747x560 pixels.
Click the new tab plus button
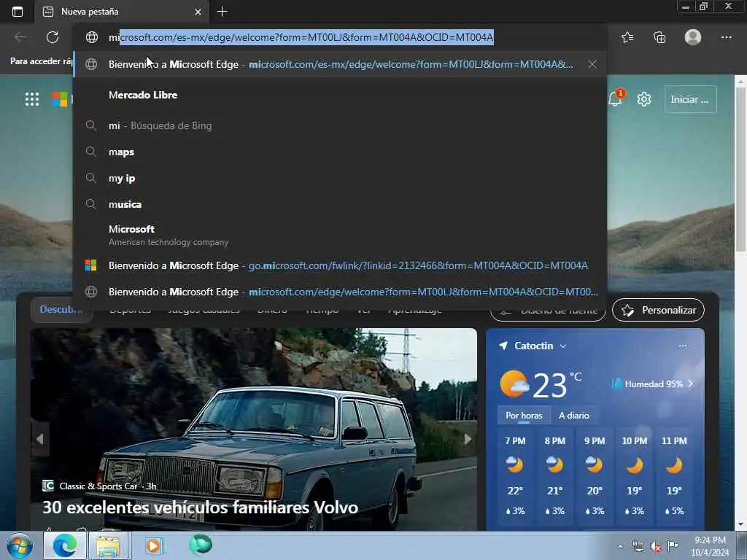click(x=222, y=12)
